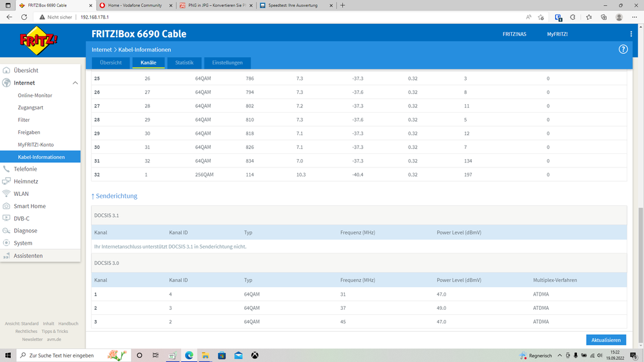Click the Aktualisieren button

pos(606,340)
